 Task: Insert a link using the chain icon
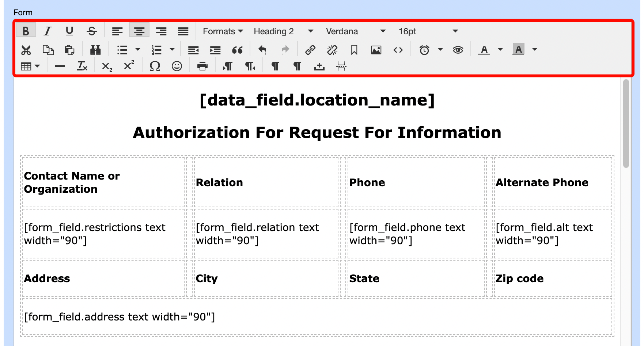point(310,50)
